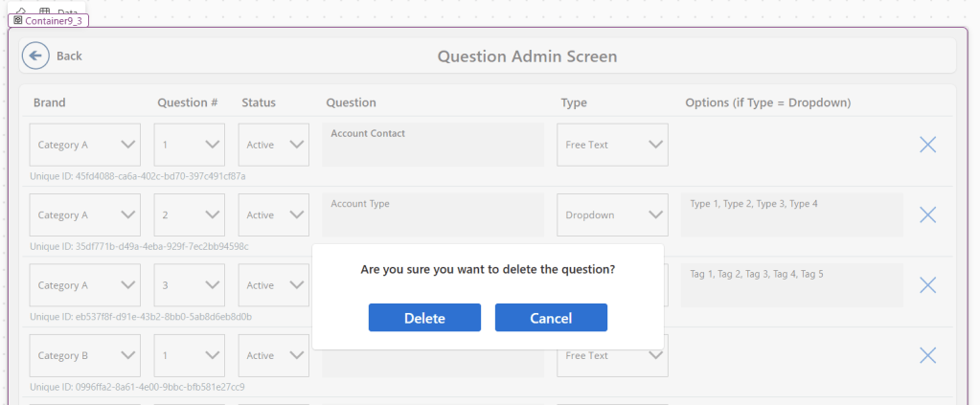The image size is (980, 405).
Task: Open Type dropdown set to Free Text
Action: (612, 145)
